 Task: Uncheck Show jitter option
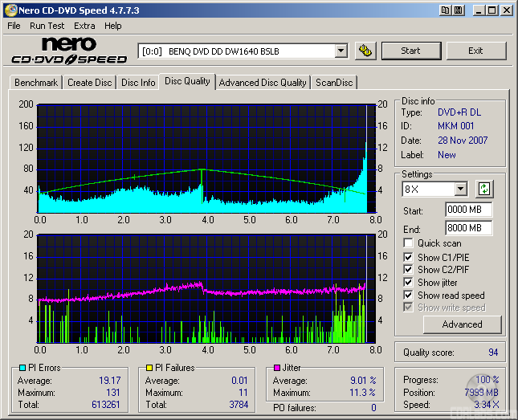(409, 283)
